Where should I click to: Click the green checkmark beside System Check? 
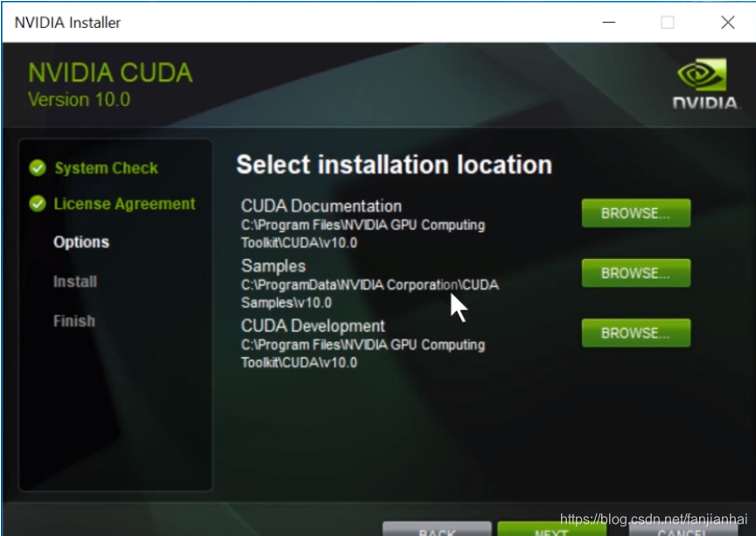point(38,168)
